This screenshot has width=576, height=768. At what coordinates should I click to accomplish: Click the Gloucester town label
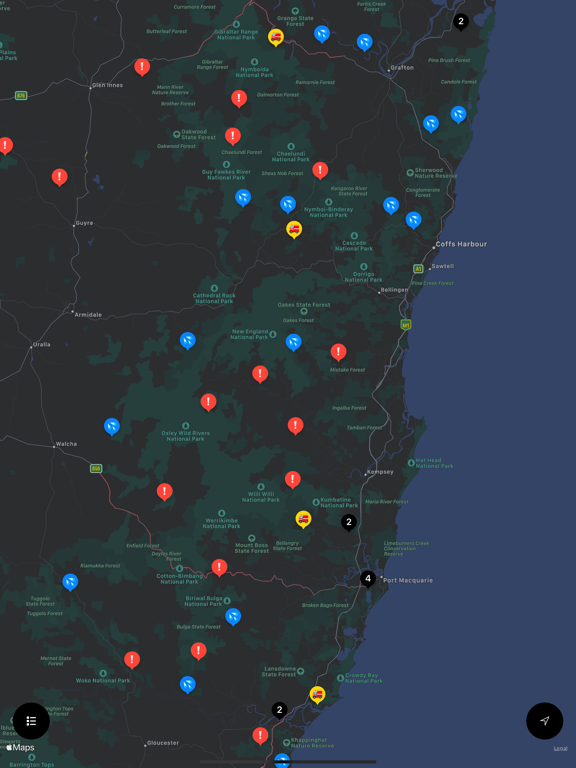pyautogui.click(x=163, y=743)
